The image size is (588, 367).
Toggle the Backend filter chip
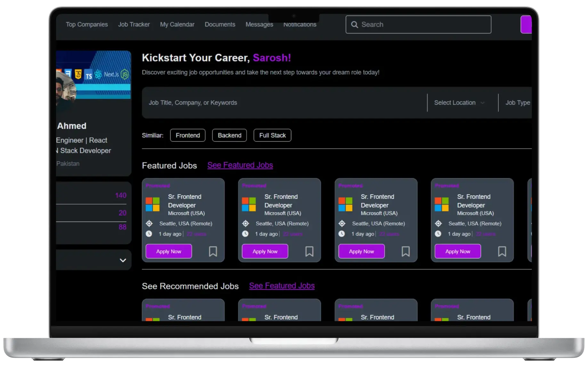pyautogui.click(x=229, y=135)
